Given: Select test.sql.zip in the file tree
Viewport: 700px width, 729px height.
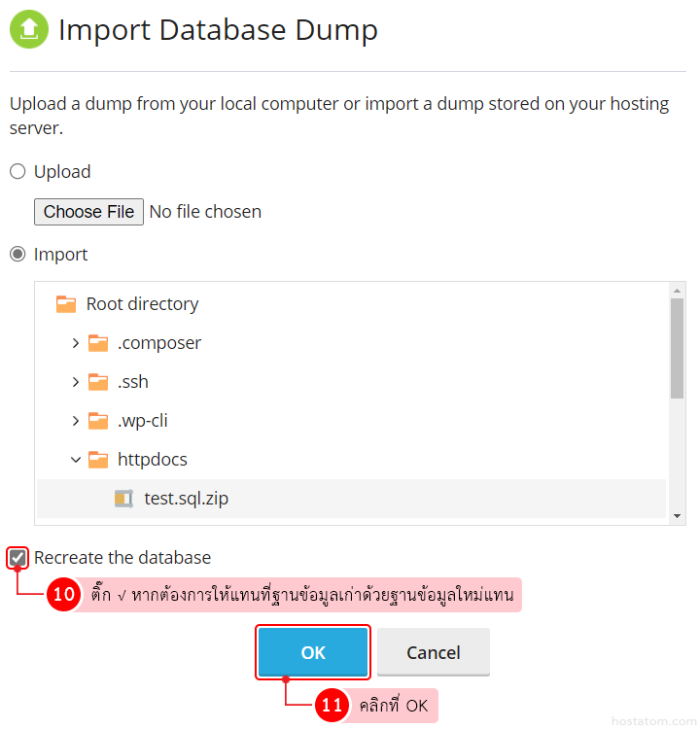Looking at the screenshot, I should pos(186,499).
